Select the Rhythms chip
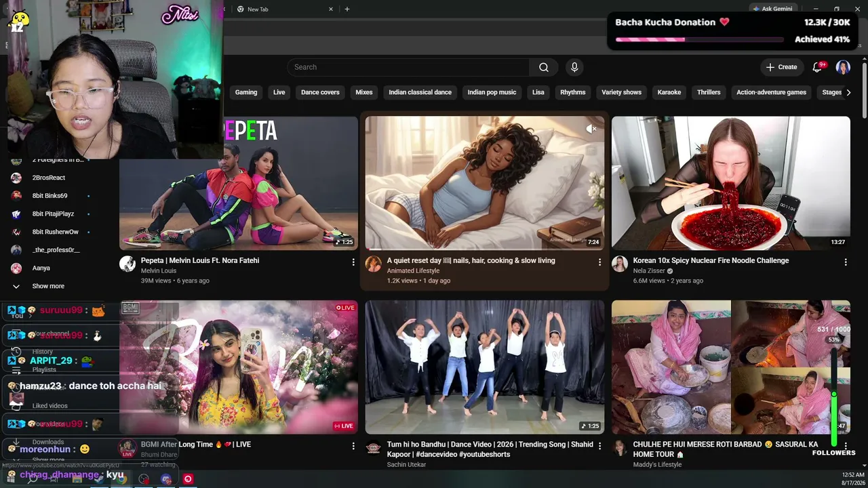This screenshot has width=868, height=488. (573, 92)
